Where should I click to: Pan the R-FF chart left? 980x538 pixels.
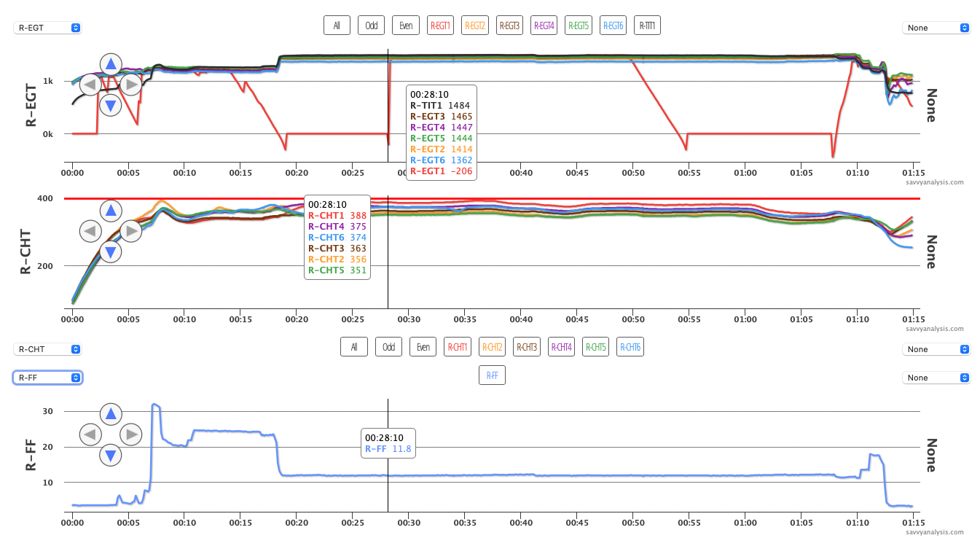click(x=90, y=435)
